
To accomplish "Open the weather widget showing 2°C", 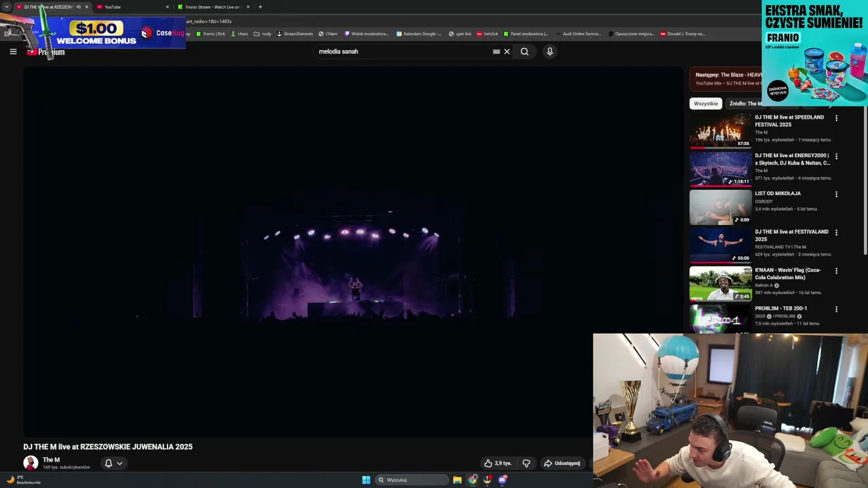I will click(23, 480).
